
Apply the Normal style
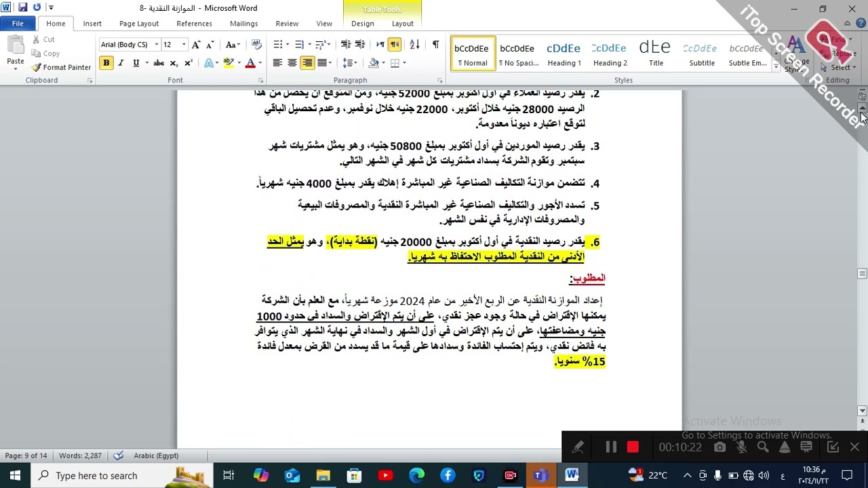pos(472,54)
